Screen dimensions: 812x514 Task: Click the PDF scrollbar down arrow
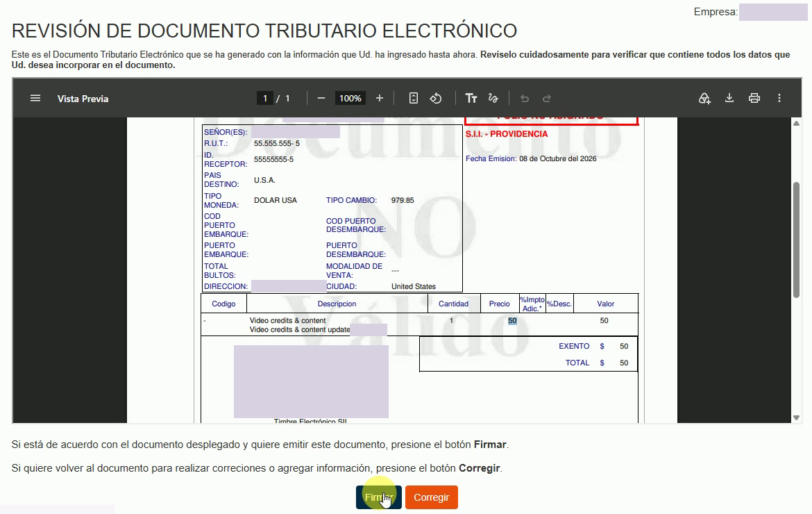pos(797,417)
